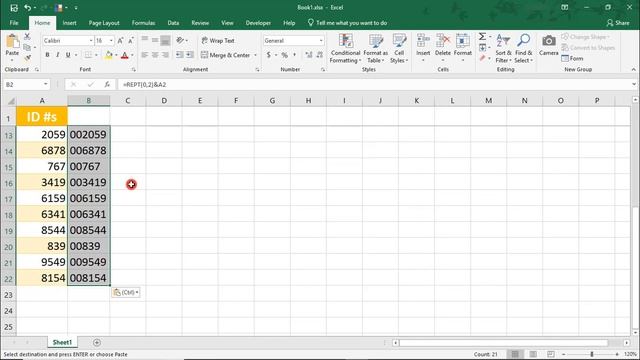
Task: Add a new sheet with the plus icon
Action: (x=97, y=342)
